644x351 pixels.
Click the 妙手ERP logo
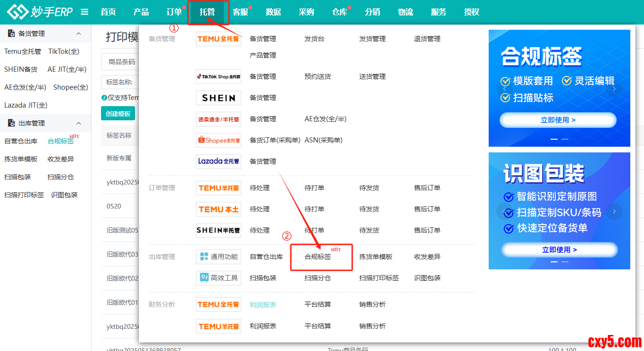click(40, 12)
